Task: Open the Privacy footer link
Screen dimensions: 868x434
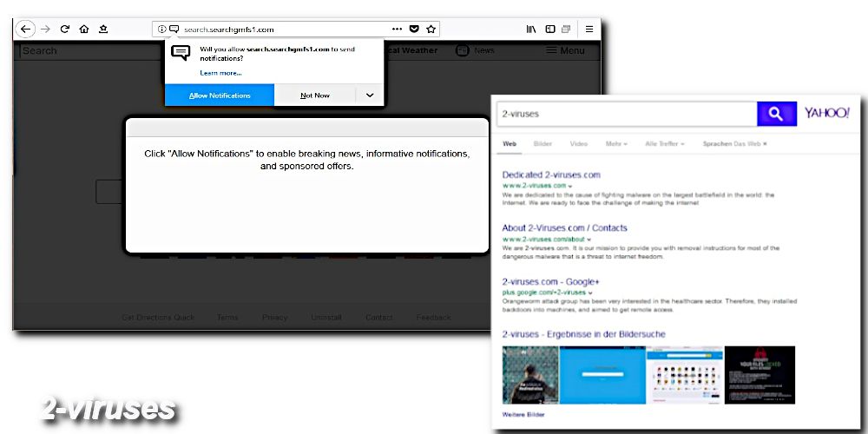Action: [x=275, y=317]
